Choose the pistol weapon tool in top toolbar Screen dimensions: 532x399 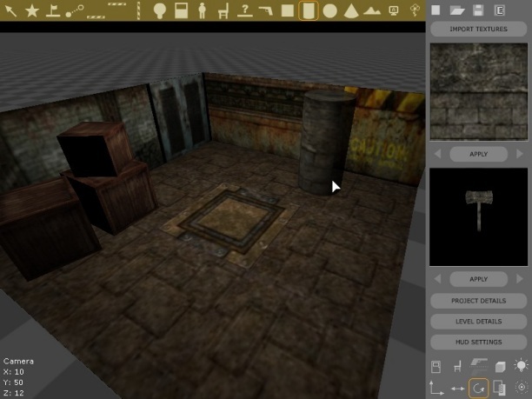[x=266, y=10]
